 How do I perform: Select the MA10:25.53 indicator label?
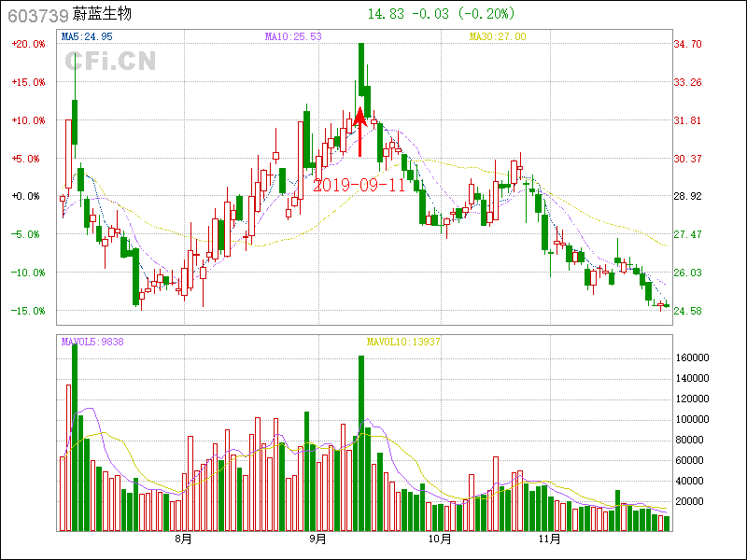(x=293, y=36)
